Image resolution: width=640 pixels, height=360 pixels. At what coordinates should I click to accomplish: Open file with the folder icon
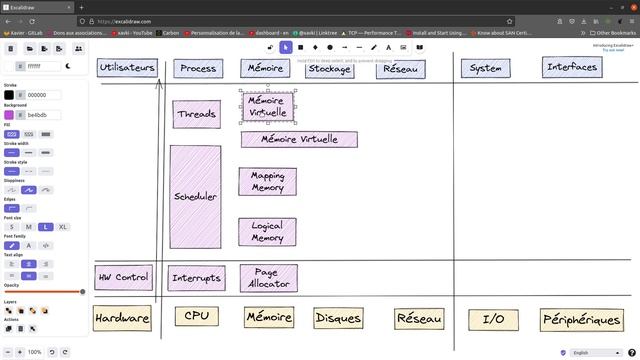(x=30, y=49)
